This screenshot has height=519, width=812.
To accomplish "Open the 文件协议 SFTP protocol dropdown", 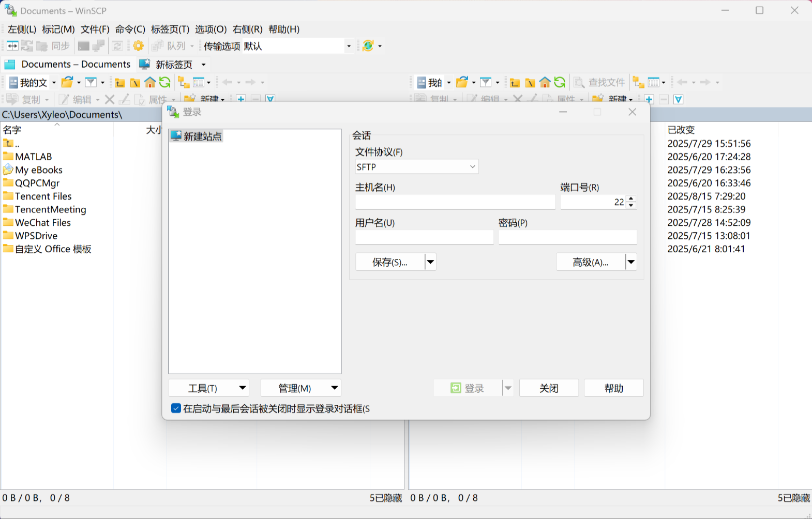I will coord(416,167).
